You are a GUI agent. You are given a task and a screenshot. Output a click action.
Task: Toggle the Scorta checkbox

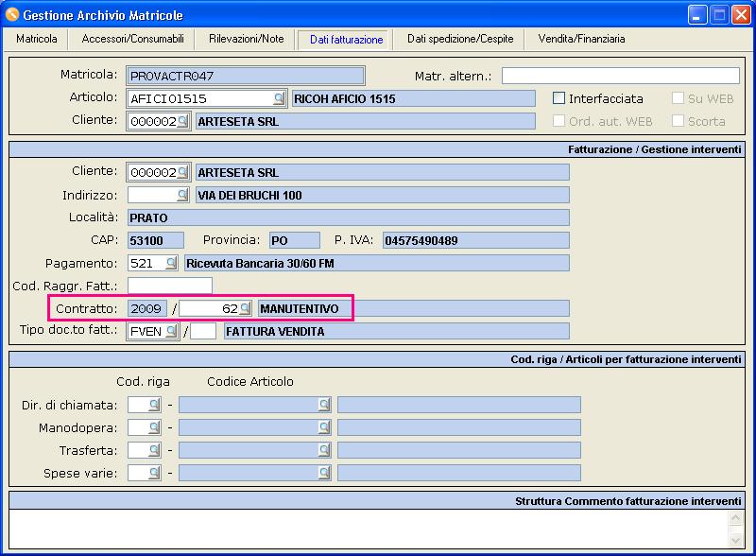678,121
